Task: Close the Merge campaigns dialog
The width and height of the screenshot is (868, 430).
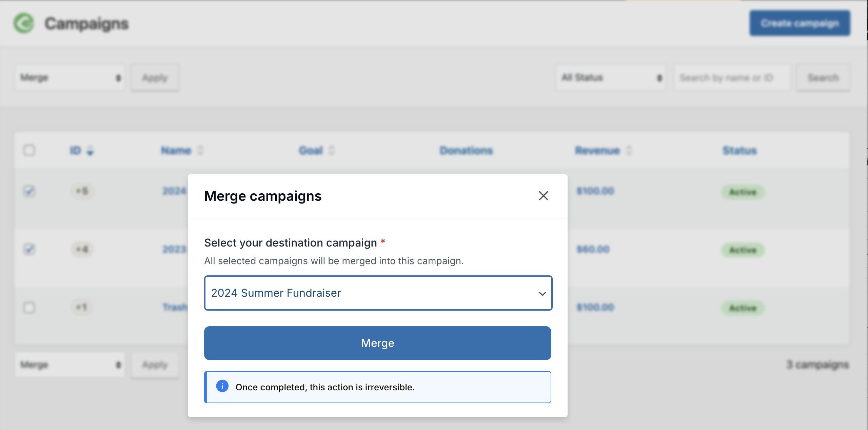Action: [x=544, y=196]
